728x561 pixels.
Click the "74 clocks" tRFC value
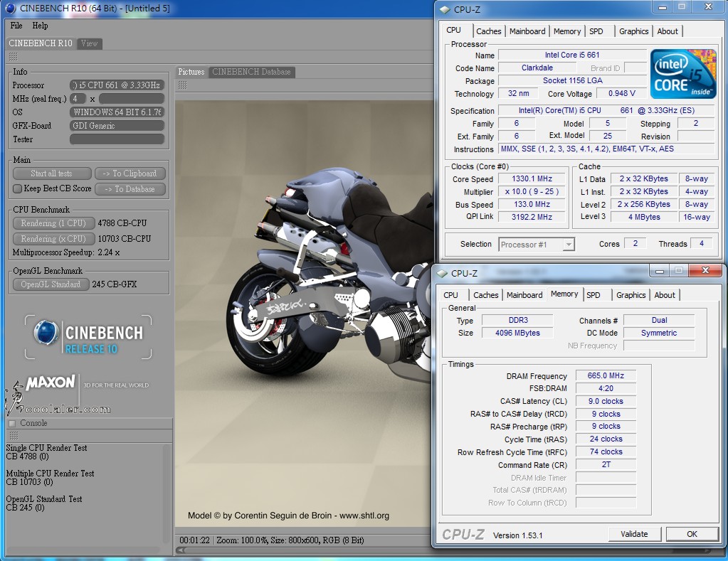606,452
